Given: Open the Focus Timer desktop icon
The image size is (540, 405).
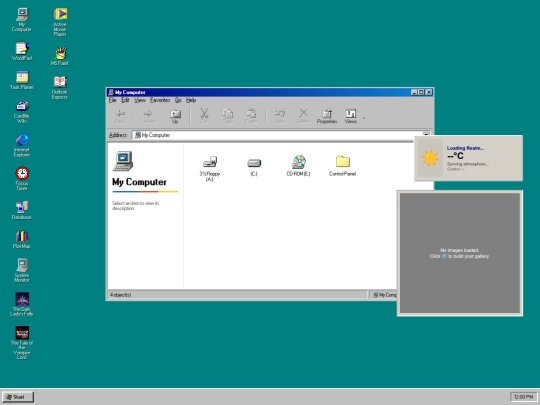Looking at the screenshot, I should 22,178.
